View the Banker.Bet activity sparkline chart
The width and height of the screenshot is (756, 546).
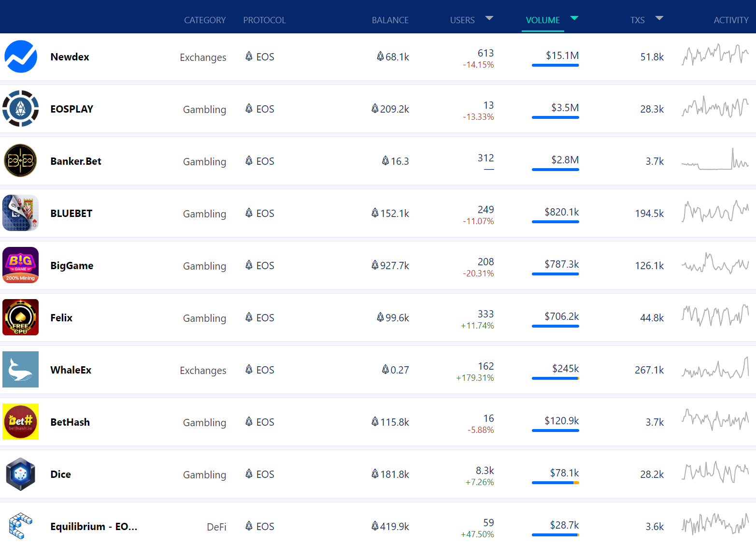click(x=715, y=159)
